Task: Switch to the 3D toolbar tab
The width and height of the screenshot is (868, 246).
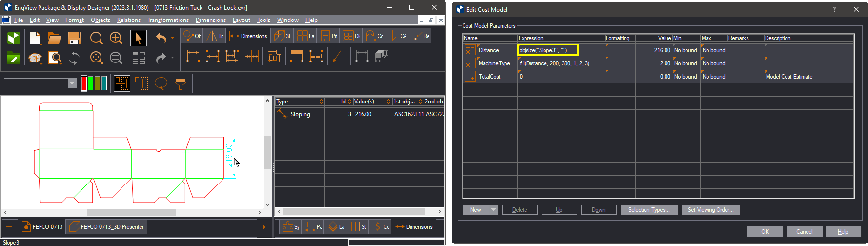Action: (x=283, y=36)
